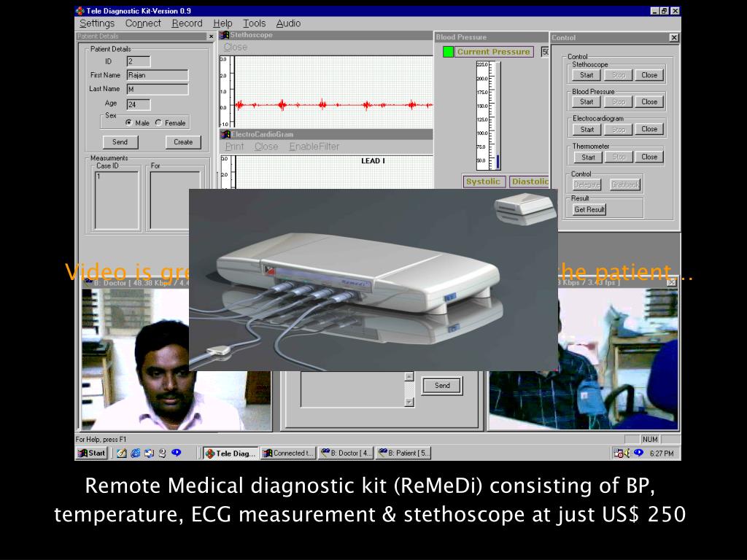Click the notepad quick launch icon
This screenshot has height=560, width=747.
point(122,454)
